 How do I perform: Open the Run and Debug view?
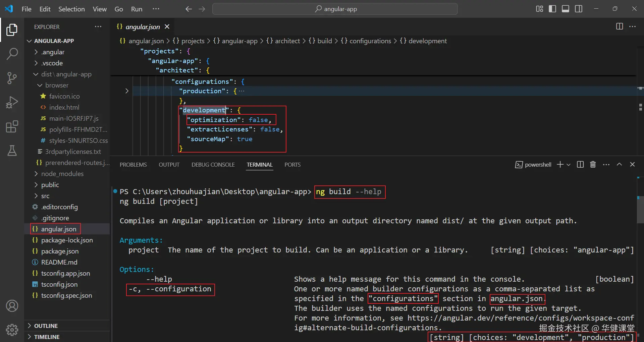pyautogui.click(x=12, y=102)
